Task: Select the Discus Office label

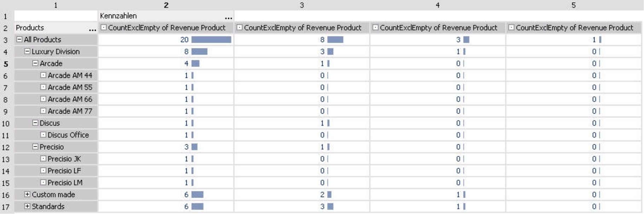Action: 68,135
